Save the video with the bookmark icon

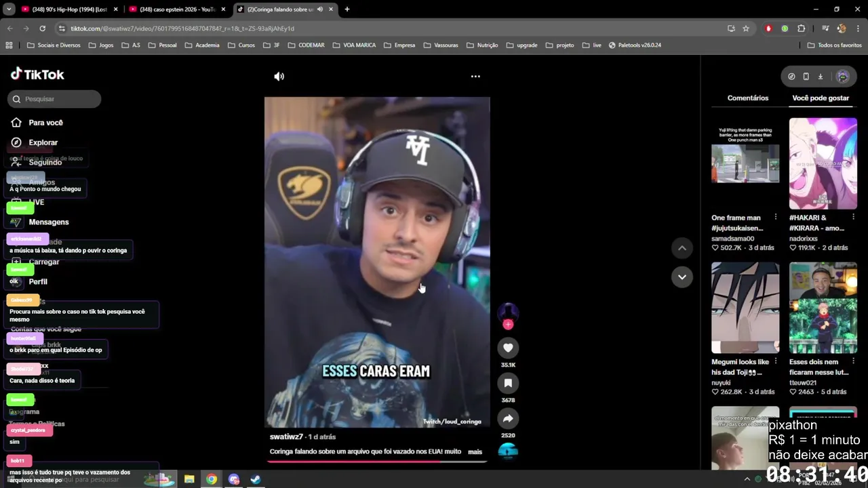(508, 383)
